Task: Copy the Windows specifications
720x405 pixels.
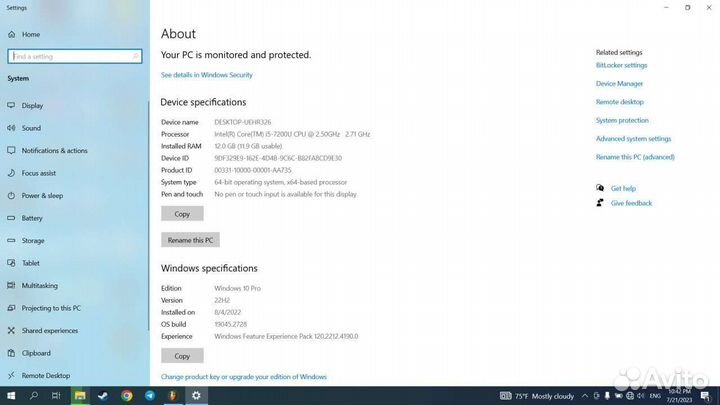Action: [182, 356]
